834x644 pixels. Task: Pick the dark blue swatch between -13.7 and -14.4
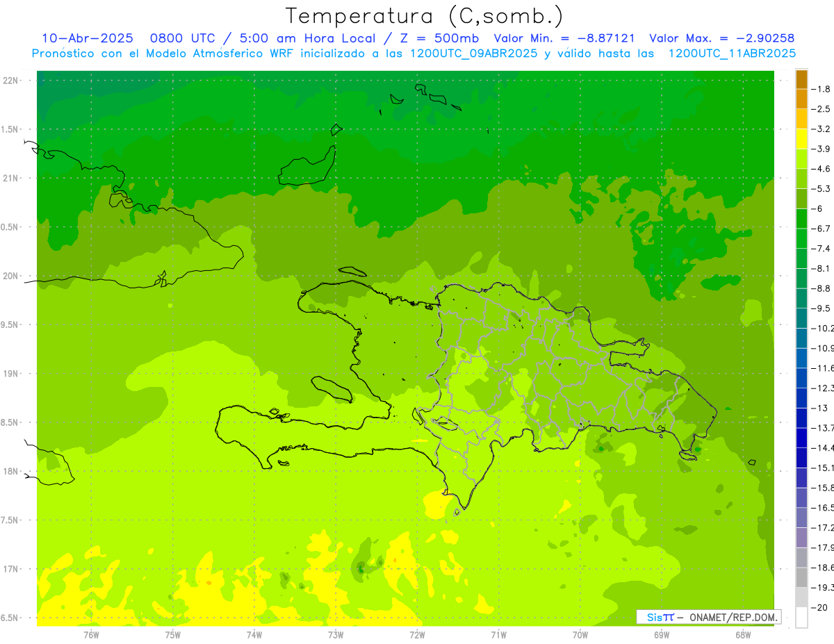coord(801,438)
